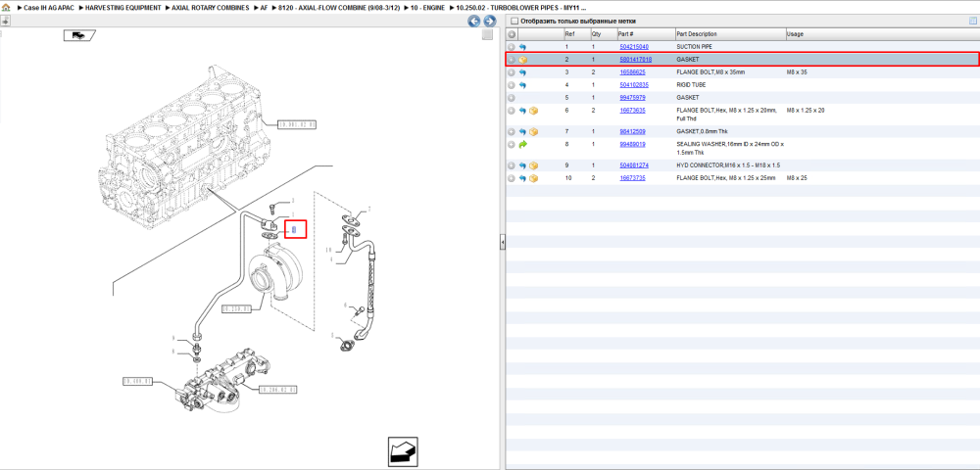980x470 pixels.
Task: Toggle round selector for Ref 3 row
Action: click(x=512, y=72)
